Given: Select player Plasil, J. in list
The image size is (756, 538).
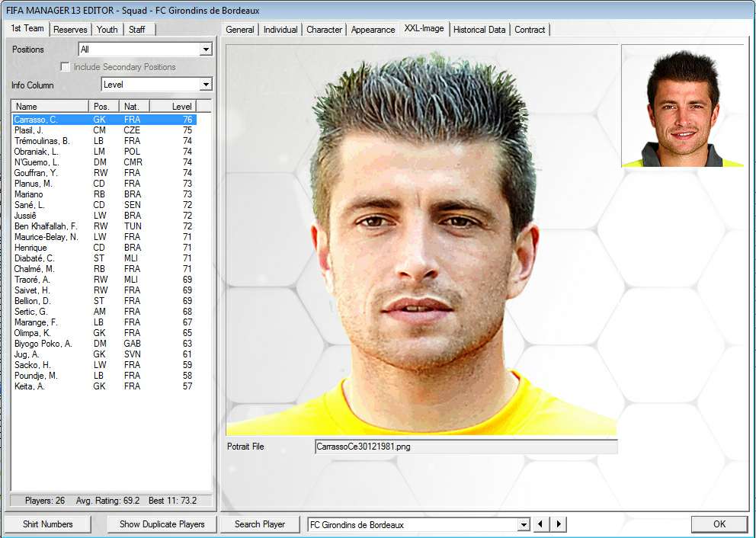Looking at the screenshot, I should (29, 130).
